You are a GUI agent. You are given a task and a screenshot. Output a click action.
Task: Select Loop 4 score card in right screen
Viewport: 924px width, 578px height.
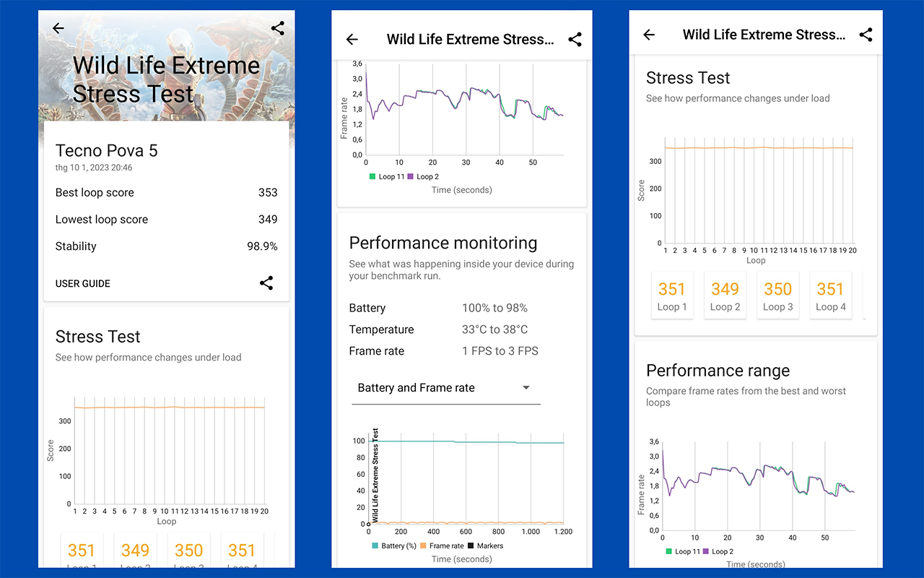click(x=831, y=296)
